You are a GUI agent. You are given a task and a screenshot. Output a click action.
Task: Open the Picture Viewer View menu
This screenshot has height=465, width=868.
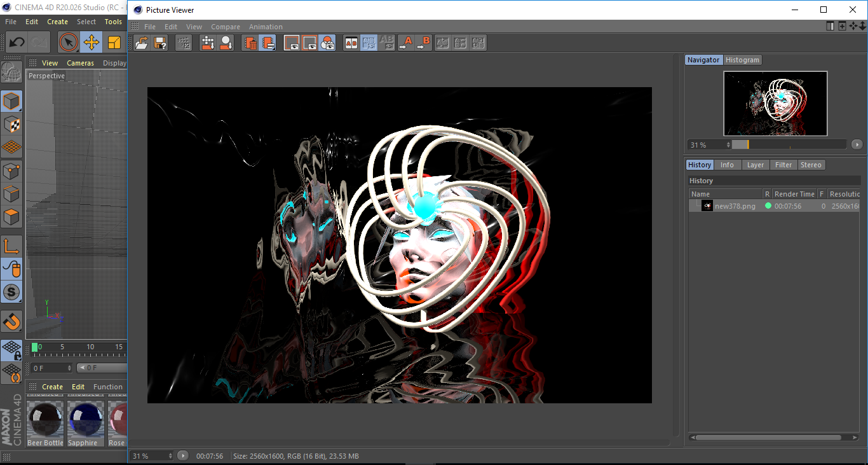[x=194, y=27]
